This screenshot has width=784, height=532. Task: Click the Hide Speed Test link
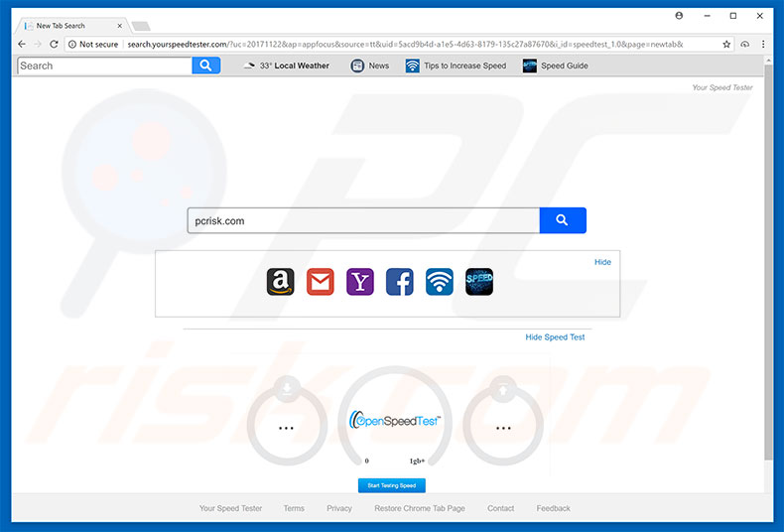[x=555, y=337]
